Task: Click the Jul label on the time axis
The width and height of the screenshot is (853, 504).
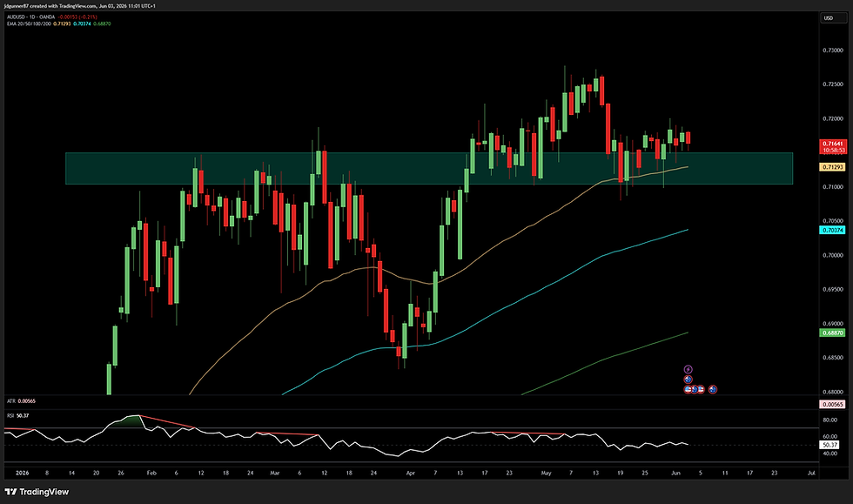Action: pos(811,473)
